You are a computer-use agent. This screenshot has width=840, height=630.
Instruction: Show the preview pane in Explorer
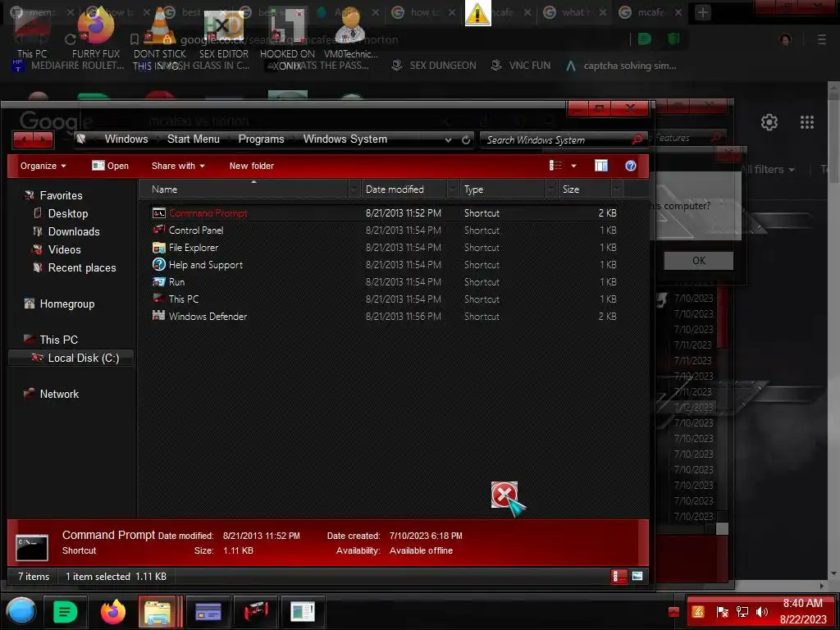point(601,166)
